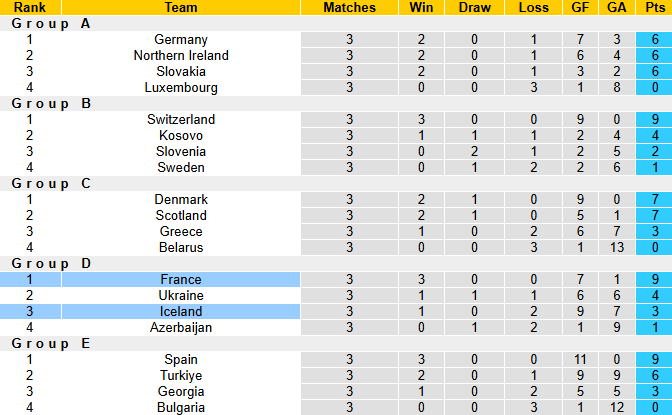Click Belarus's points cell

point(653,247)
